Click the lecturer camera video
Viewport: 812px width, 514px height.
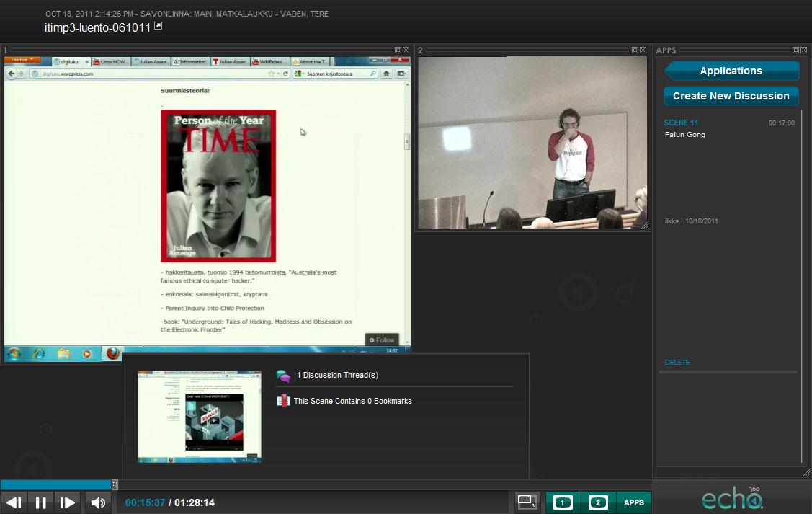(x=532, y=143)
